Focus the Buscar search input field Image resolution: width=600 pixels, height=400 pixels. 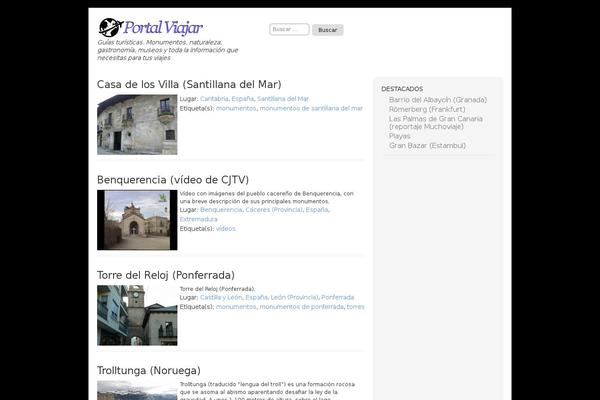pos(289,29)
